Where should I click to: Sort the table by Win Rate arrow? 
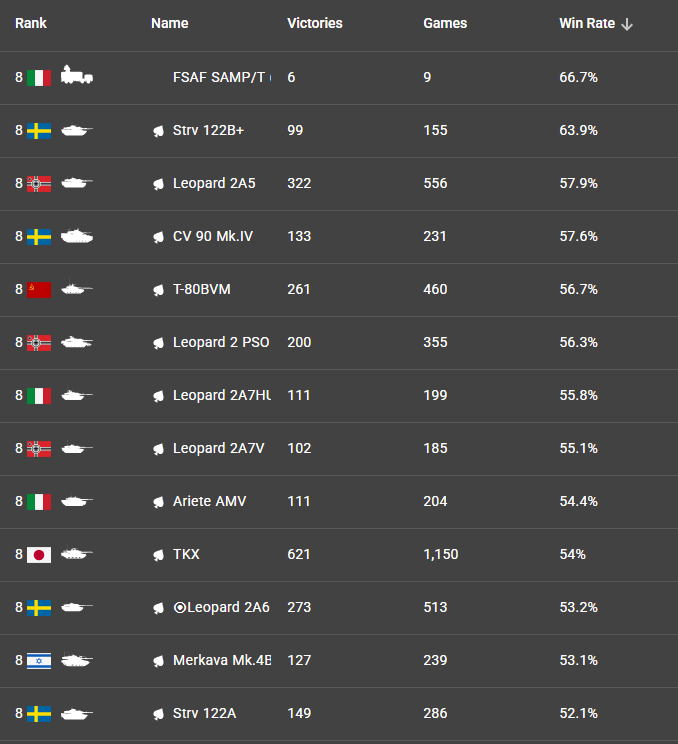(x=627, y=24)
